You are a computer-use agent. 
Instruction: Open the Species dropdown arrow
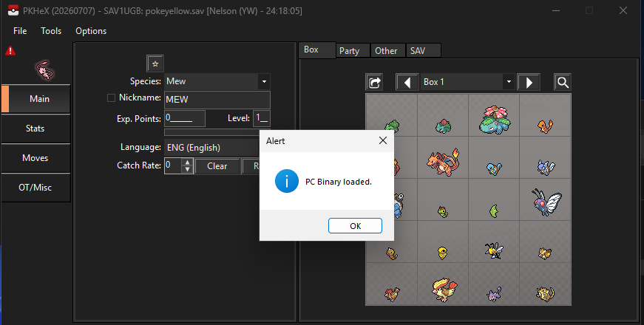(264, 81)
